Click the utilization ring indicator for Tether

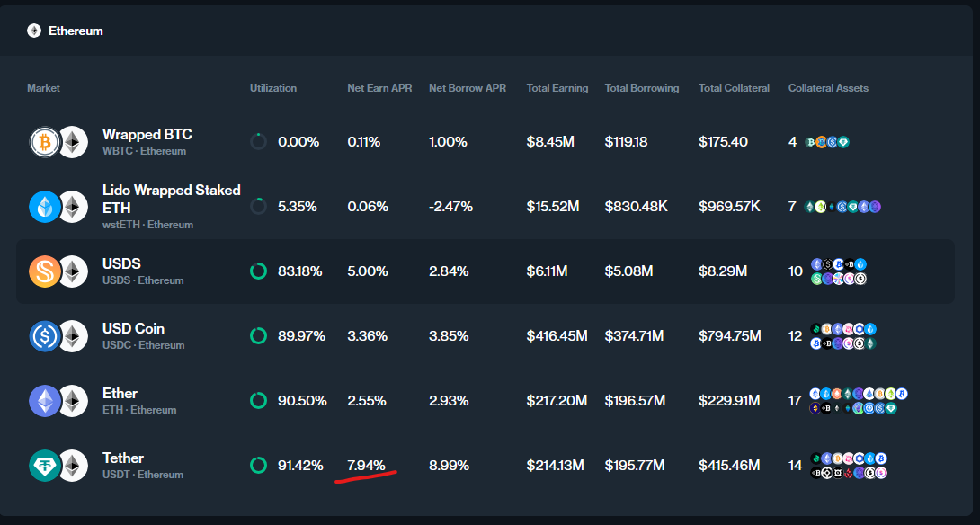[x=258, y=465]
